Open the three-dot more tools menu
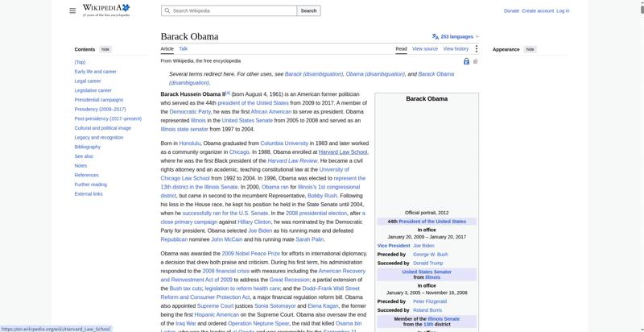The width and height of the screenshot is (644, 332). click(477, 49)
